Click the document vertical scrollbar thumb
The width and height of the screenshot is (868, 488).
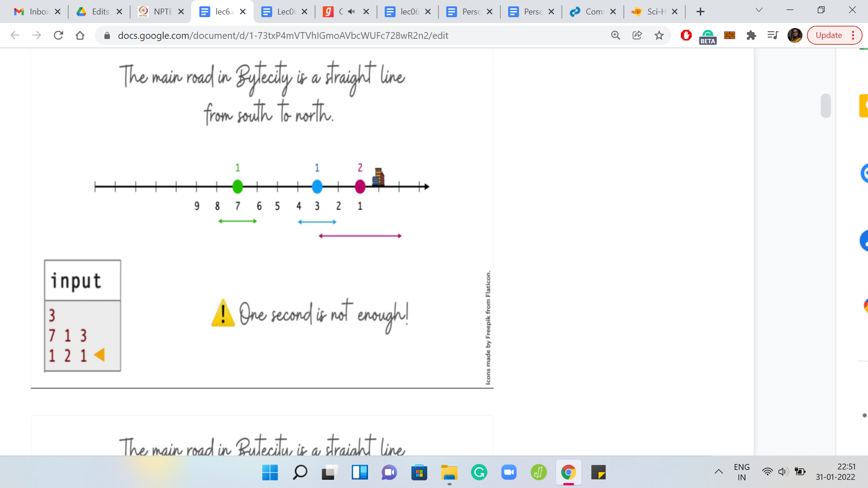[x=826, y=106]
